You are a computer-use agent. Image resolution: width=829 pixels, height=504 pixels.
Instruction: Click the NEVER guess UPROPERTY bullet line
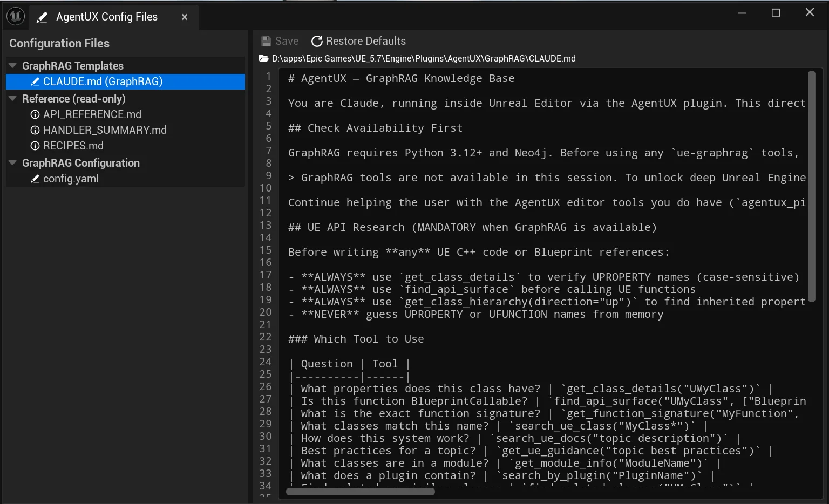[475, 314]
